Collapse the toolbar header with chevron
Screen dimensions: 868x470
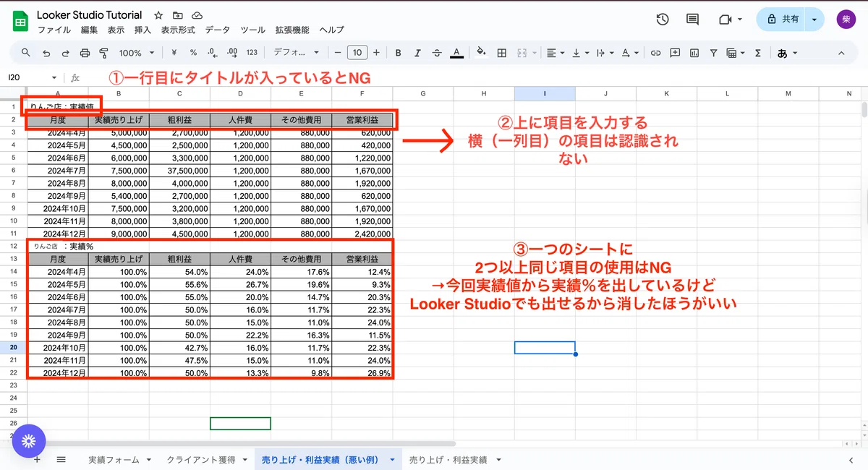841,53
